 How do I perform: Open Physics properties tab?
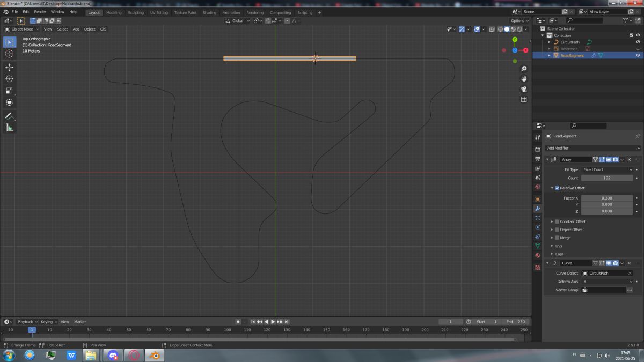click(537, 227)
